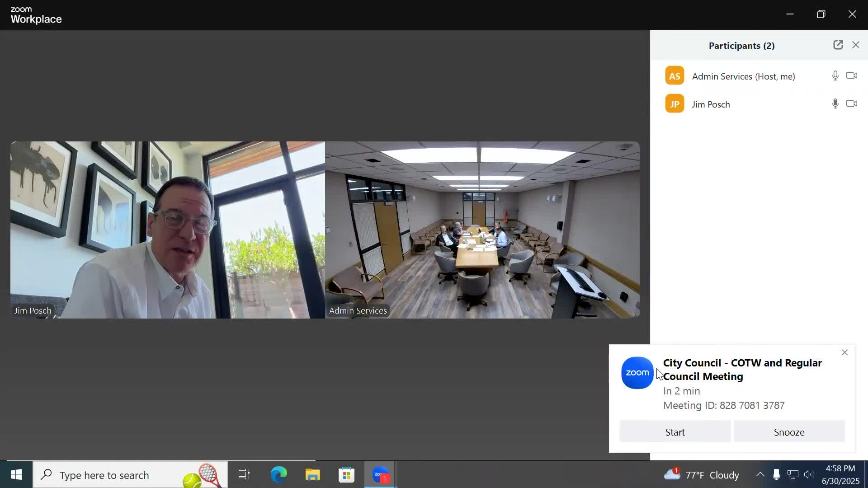Screen dimensions: 868x488
Task: Pop out the Participants panel
Action: click(838, 45)
